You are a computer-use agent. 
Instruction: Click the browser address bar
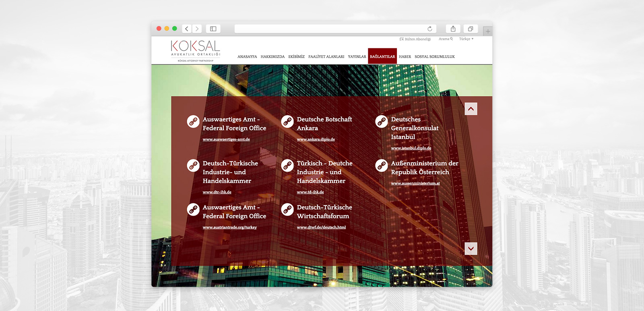[335, 29]
